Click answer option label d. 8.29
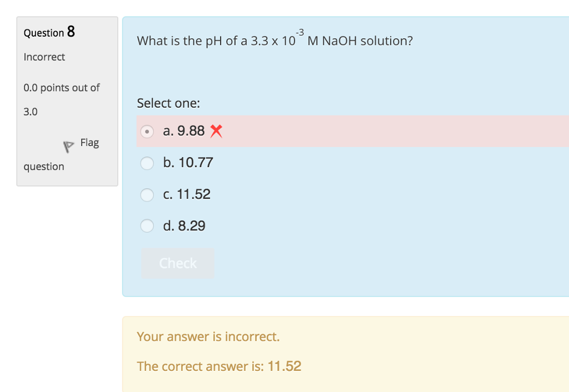 (184, 226)
